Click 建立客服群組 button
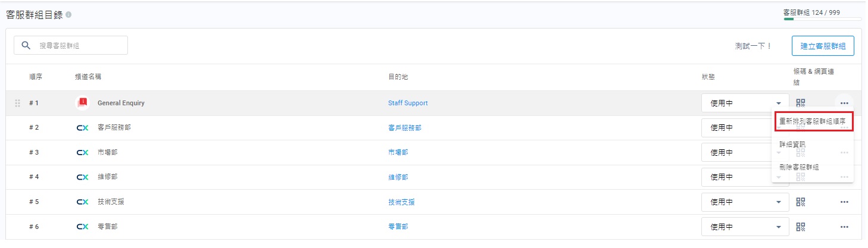The image size is (868, 248). (823, 46)
